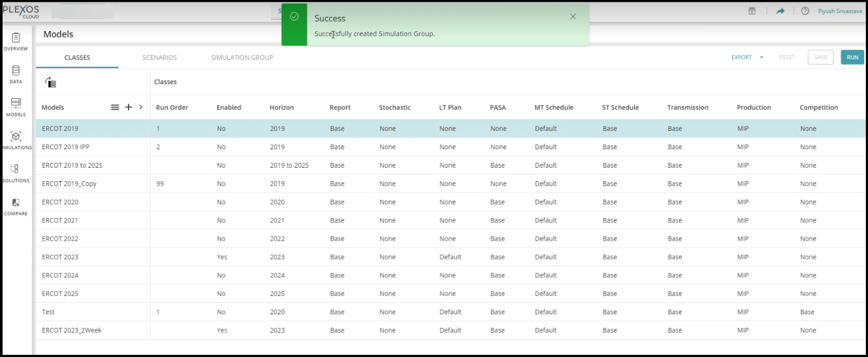This screenshot has height=357, width=868.
Task: Click the Enabled column header
Action: point(229,107)
